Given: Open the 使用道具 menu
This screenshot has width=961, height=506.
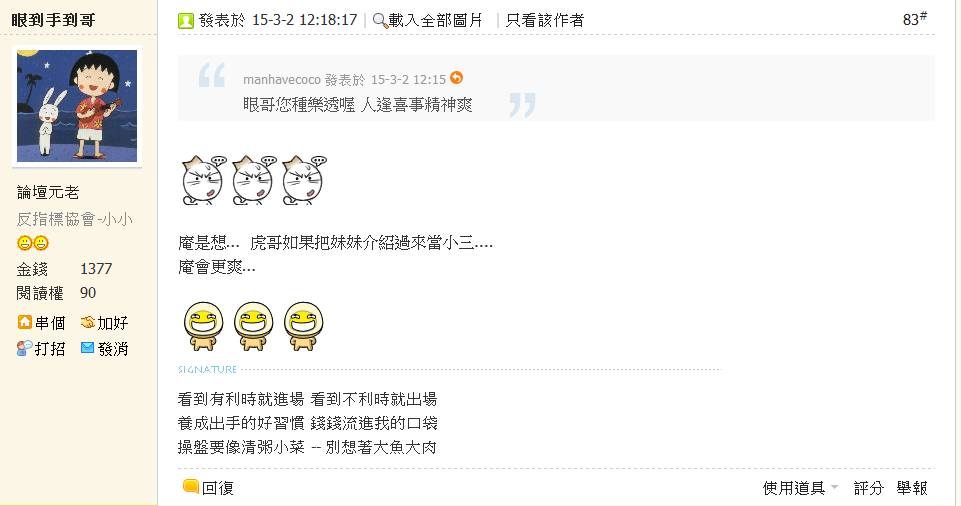Looking at the screenshot, I should coord(794,488).
